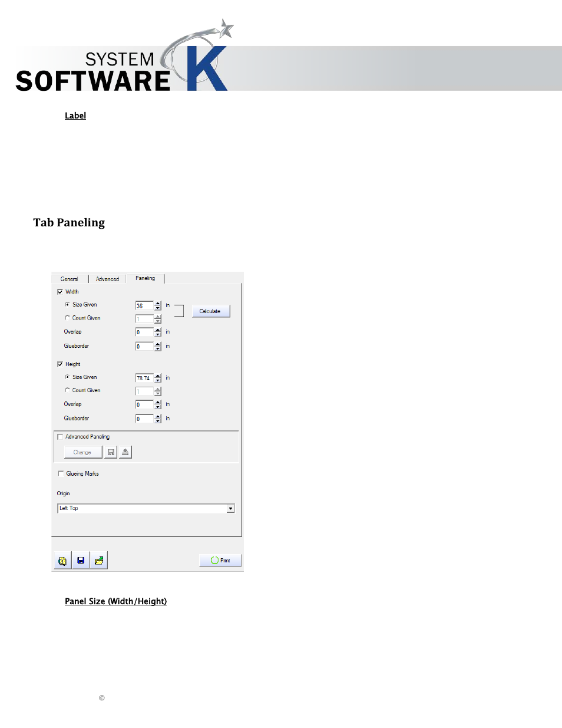Click the System K Software logo
Viewport: 562px width, 728px height.
click(x=124, y=56)
